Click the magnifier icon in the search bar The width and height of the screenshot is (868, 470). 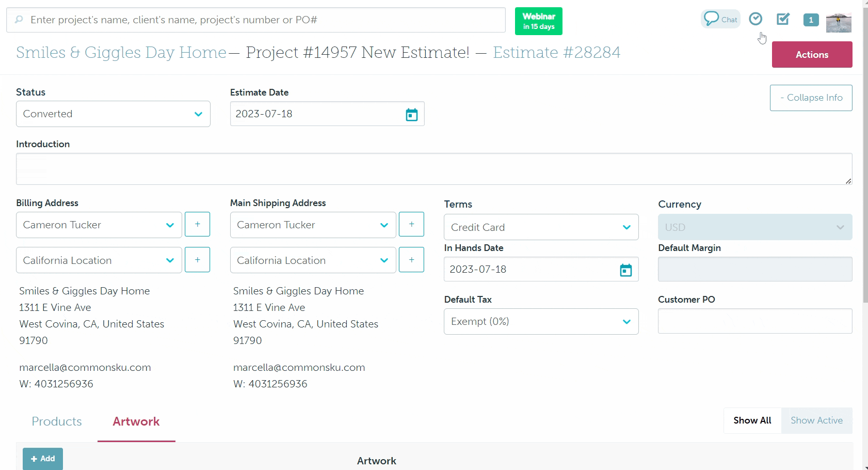point(19,20)
